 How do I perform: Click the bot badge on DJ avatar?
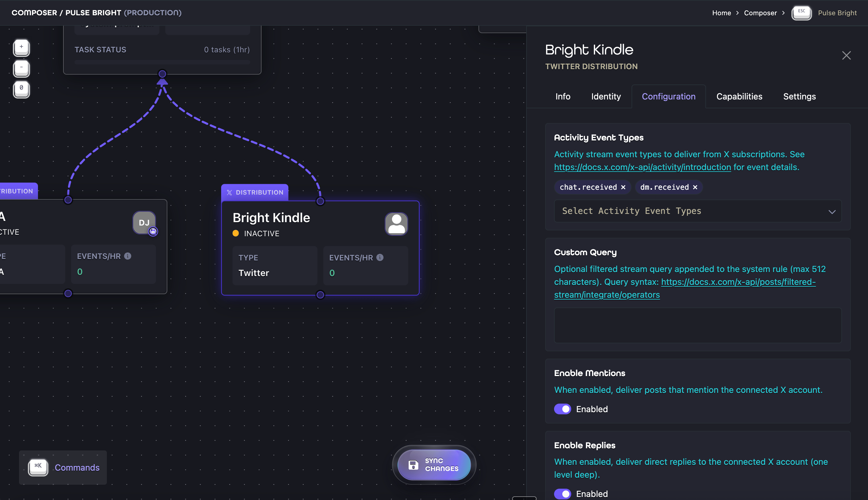[x=153, y=232]
